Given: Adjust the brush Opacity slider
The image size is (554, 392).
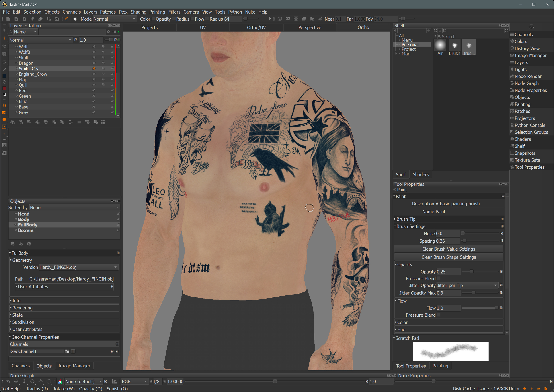Looking at the screenshot, I should click(471, 272).
